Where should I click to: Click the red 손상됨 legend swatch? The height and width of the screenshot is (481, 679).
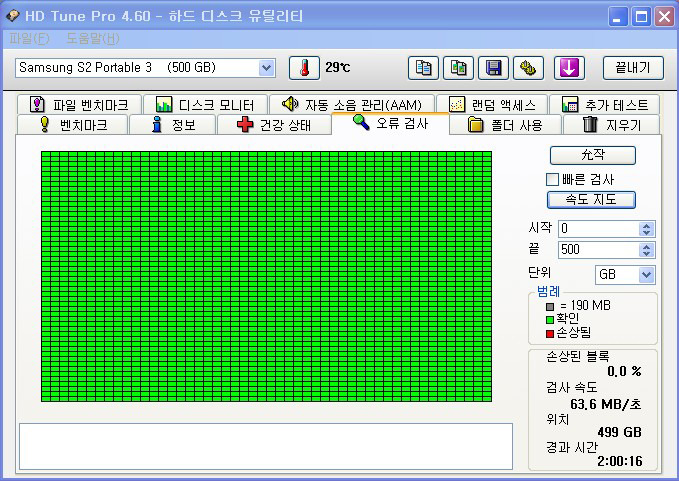coord(550,333)
